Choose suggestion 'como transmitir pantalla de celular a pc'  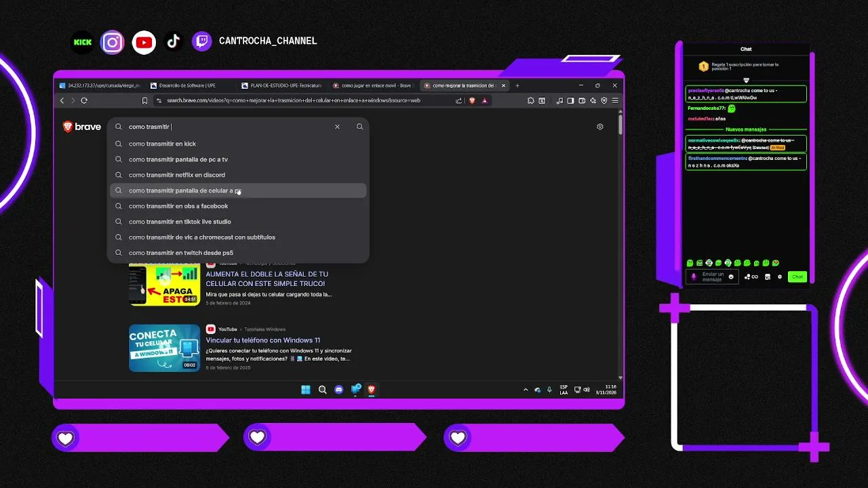pyautogui.click(x=239, y=190)
